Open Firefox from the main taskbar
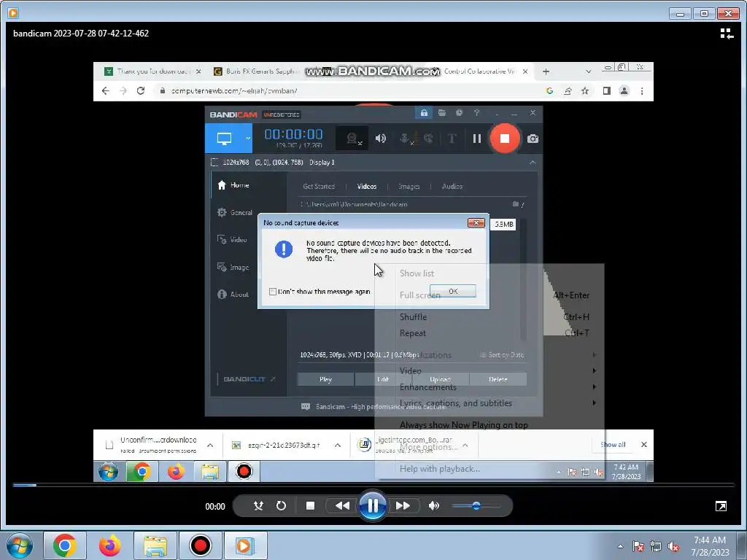The height and width of the screenshot is (560, 747). pos(109,545)
